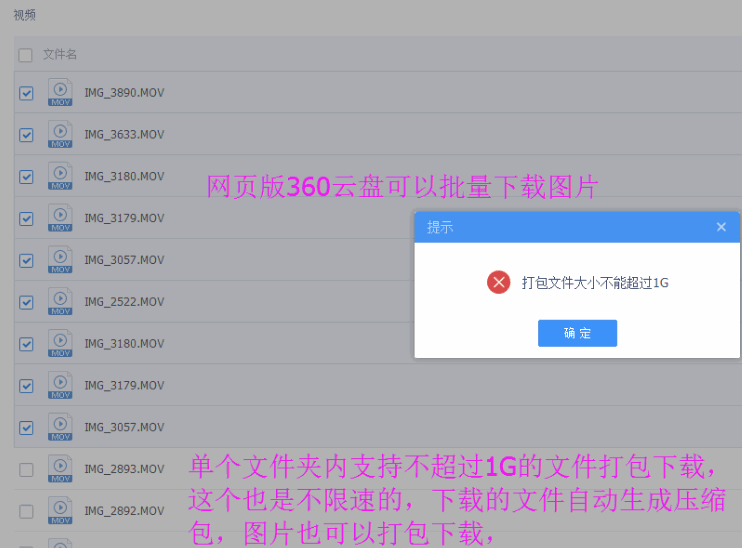The width and height of the screenshot is (742, 548).
Task: Click the 确定 button in the 提示 dialog
Action: pos(577,333)
